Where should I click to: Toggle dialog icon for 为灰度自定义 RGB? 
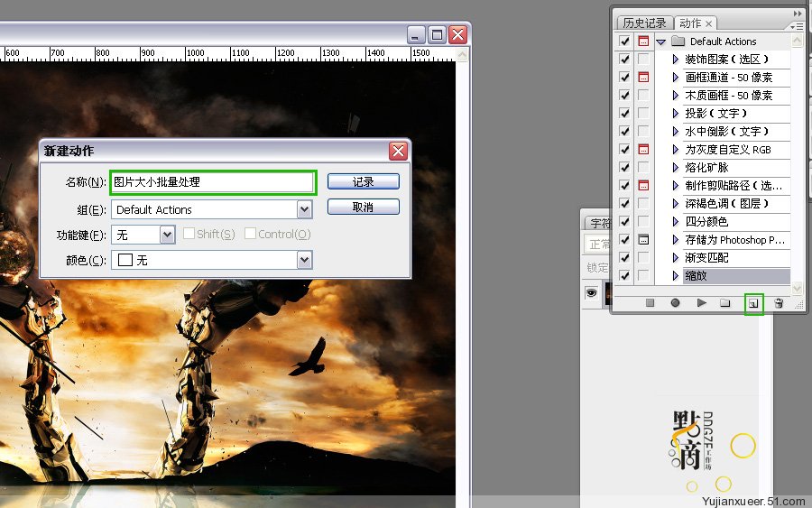click(x=643, y=149)
